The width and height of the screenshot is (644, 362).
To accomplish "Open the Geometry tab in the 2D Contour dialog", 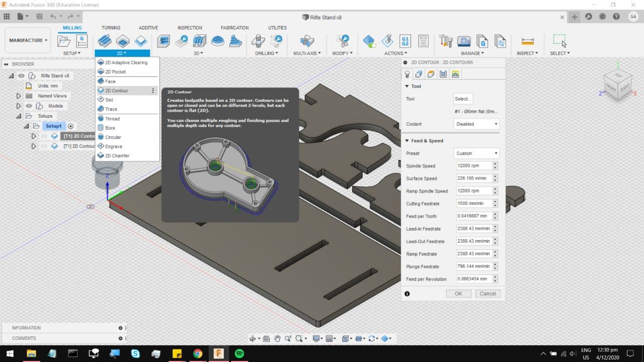I will tap(419, 74).
